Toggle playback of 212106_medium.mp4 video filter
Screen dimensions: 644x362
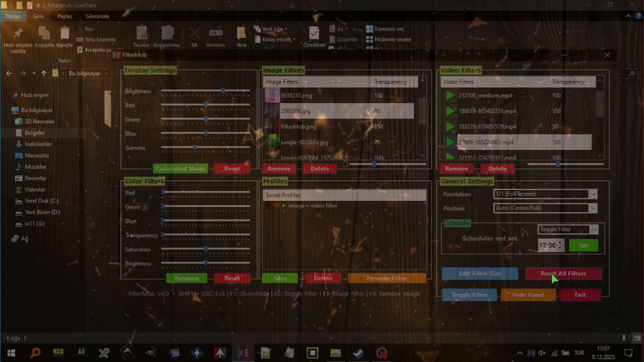pos(450,96)
